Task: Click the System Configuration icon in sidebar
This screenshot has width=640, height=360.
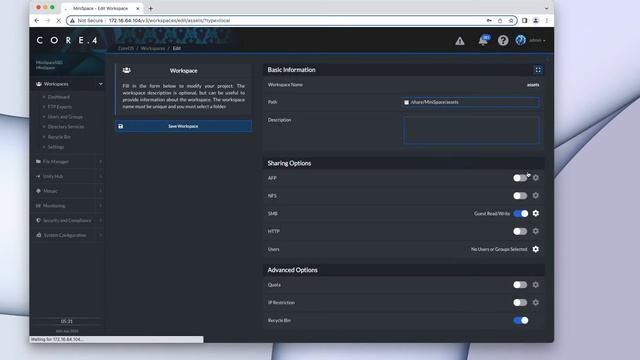Action: [x=38, y=235]
